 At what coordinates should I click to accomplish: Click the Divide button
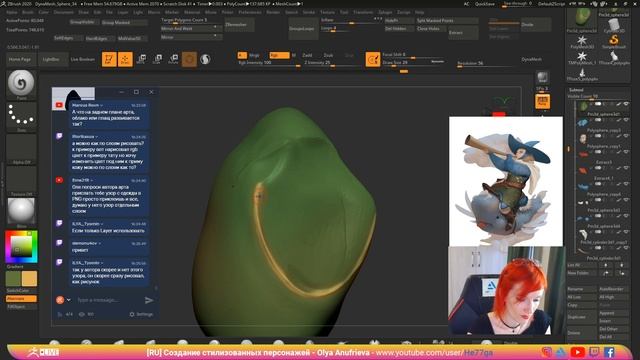click(536, 25)
